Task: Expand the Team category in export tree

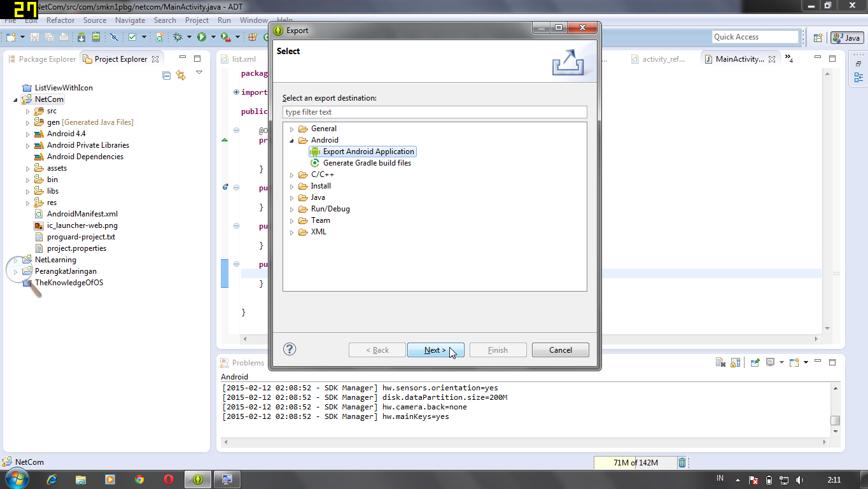Action: 292,220
